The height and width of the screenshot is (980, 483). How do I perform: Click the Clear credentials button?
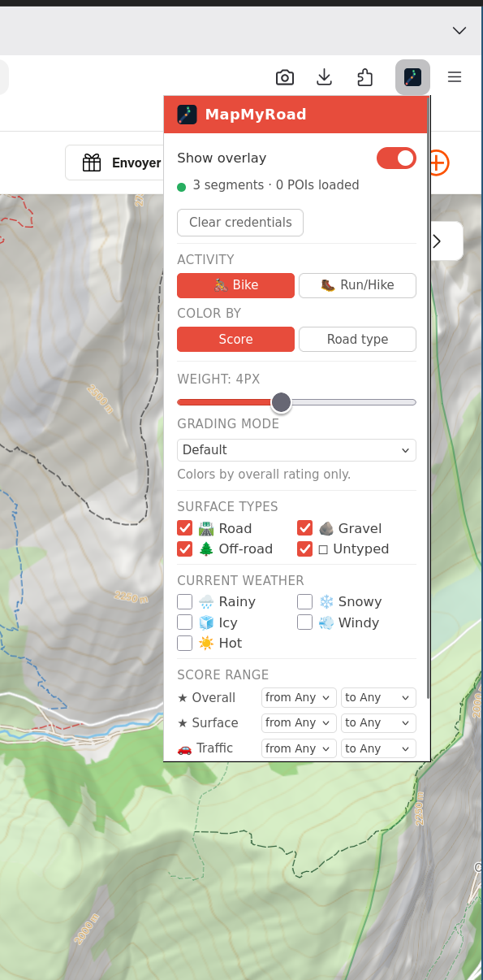240,223
